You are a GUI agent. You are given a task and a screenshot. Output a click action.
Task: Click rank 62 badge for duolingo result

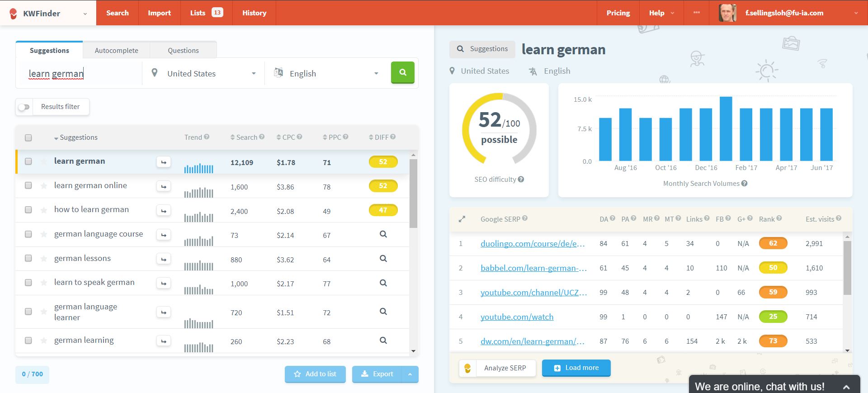tap(773, 243)
